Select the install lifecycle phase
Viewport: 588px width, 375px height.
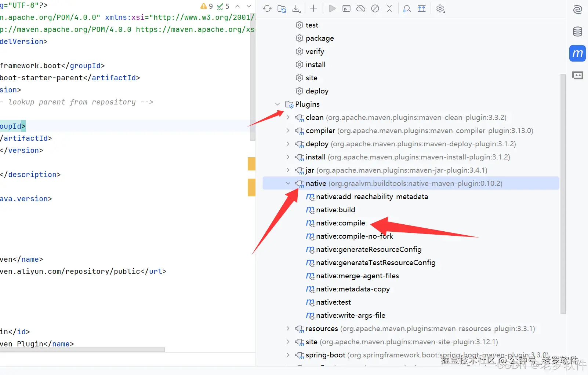pos(311,65)
